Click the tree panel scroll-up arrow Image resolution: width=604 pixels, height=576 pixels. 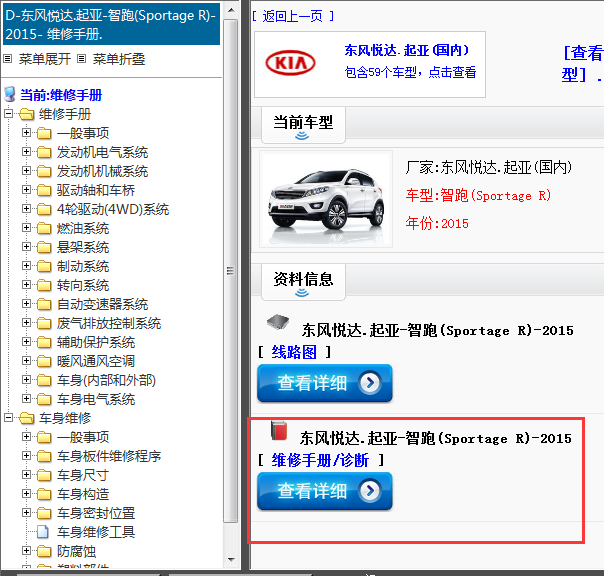coord(231,10)
